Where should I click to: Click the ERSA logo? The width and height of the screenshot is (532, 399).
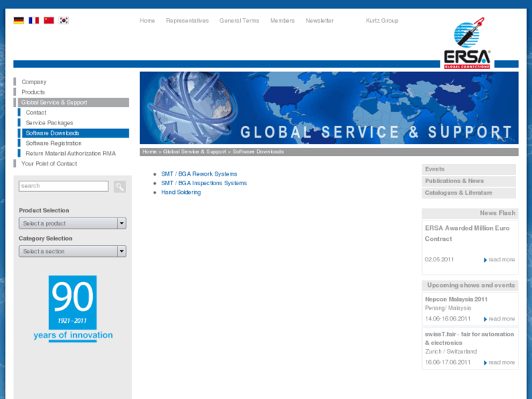[467, 43]
